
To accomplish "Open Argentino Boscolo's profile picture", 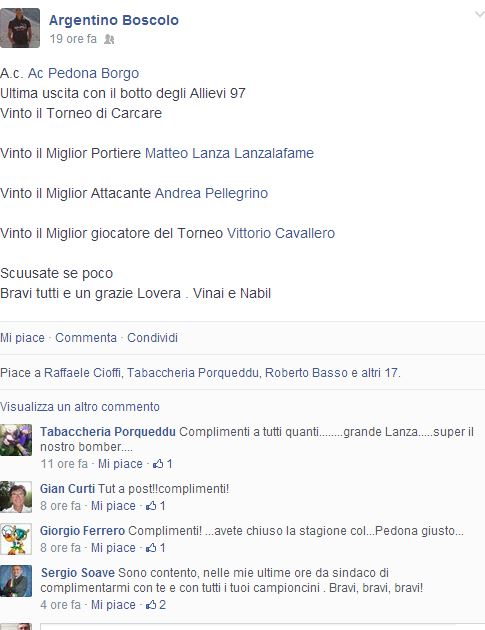I will pyautogui.click(x=20, y=28).
